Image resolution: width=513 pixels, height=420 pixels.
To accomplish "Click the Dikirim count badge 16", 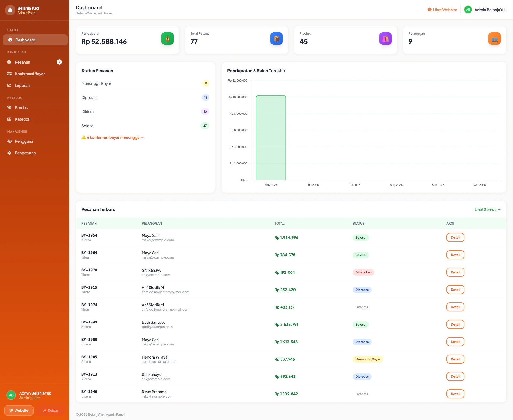I will [x=205, y=111].
